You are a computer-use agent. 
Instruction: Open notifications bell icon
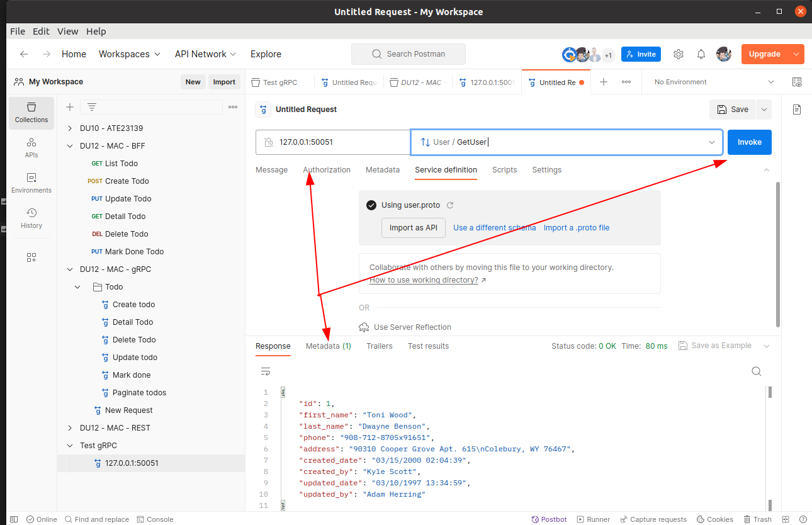[x=701, y=54]
